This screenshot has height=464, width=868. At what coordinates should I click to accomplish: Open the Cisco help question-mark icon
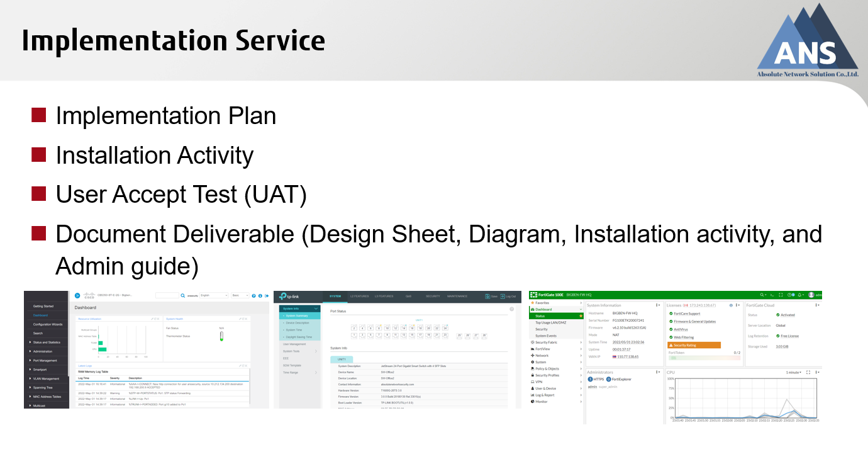pos(253,296)
